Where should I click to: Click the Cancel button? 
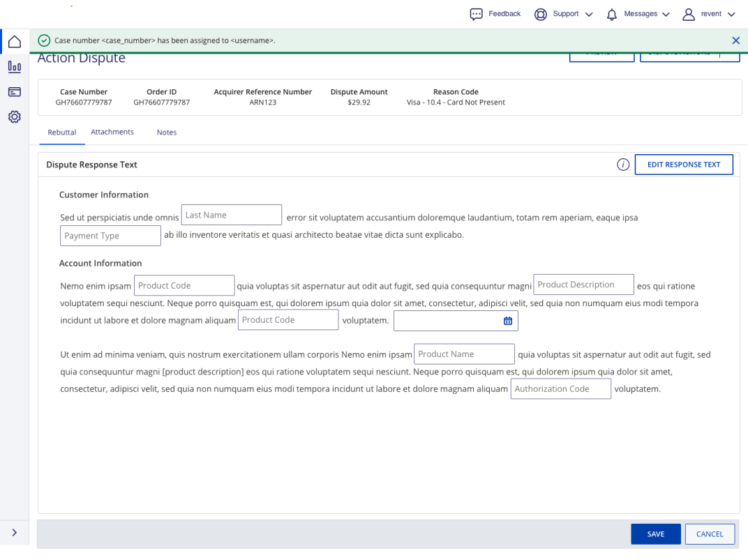[710, 534]
